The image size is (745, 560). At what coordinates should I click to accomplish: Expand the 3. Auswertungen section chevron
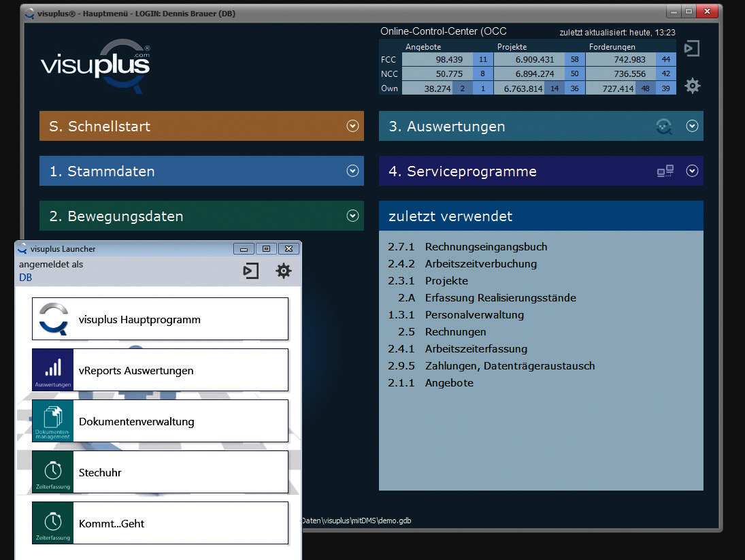click(x=692, y=126)
